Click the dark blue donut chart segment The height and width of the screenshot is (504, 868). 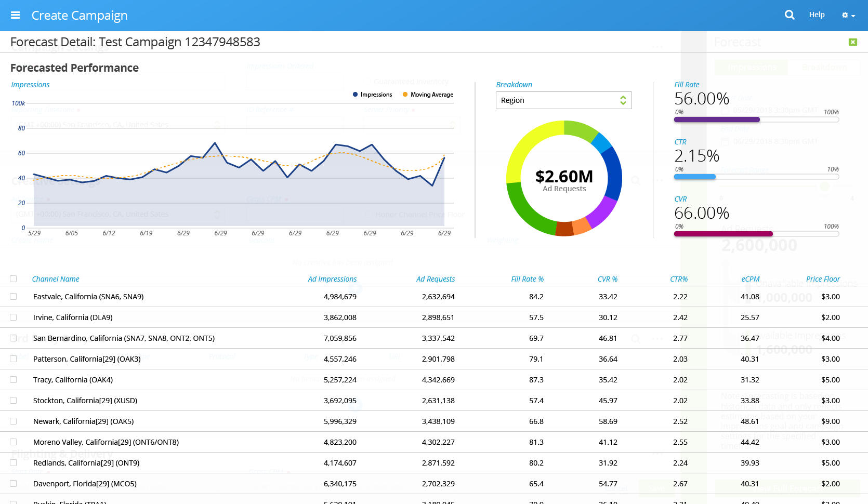613,174
